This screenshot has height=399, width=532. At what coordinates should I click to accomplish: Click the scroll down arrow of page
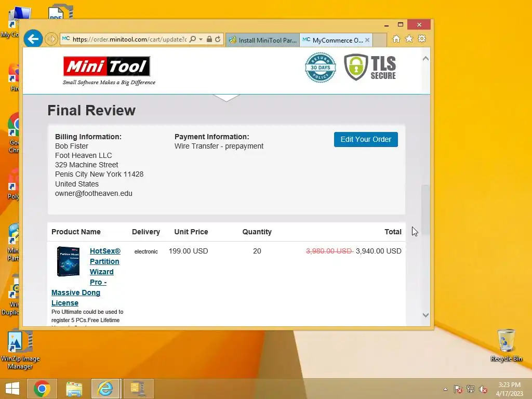425,315
